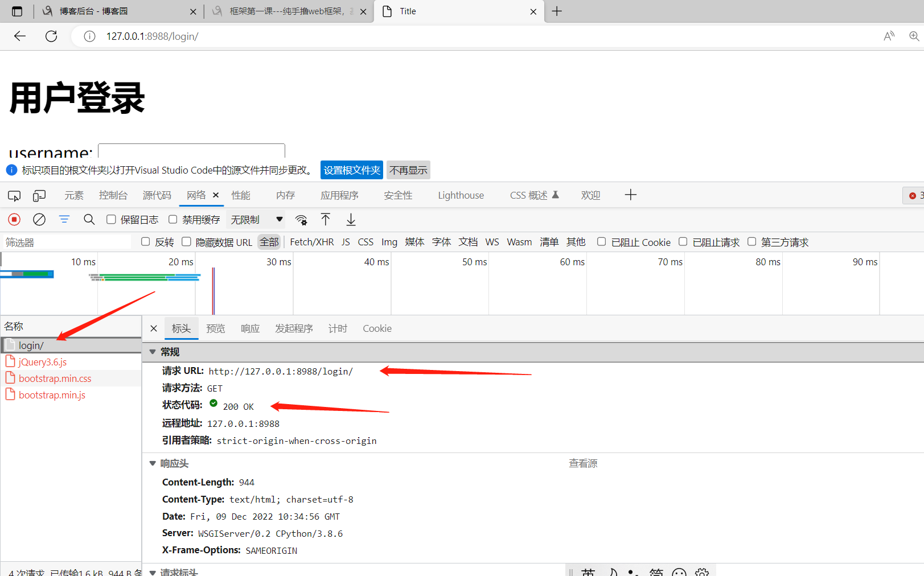The height and width of the screenshot is (576, 924).
Task: Open the Cookie tab of the request
Action: click(377, 329)
